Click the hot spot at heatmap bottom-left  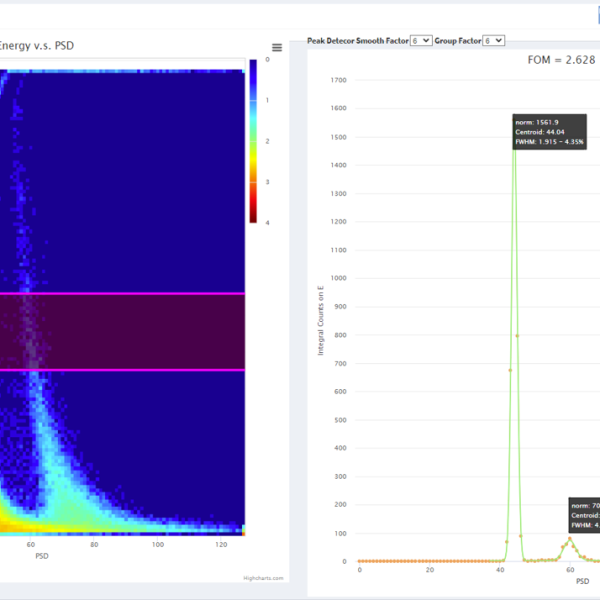tap(8, 521)
